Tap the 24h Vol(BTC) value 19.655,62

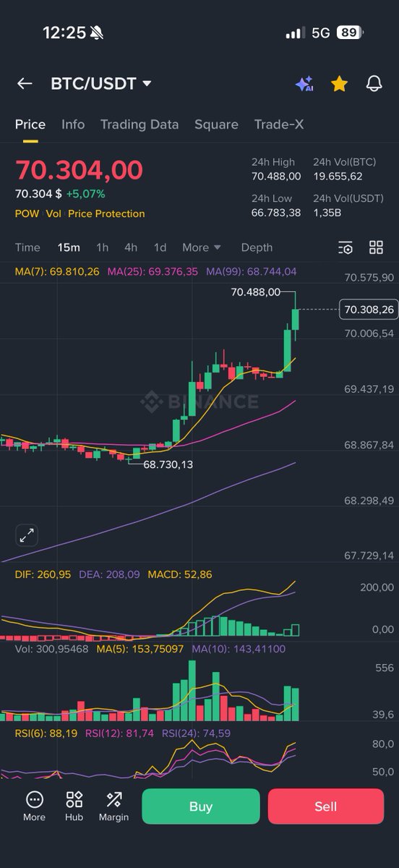338,176
